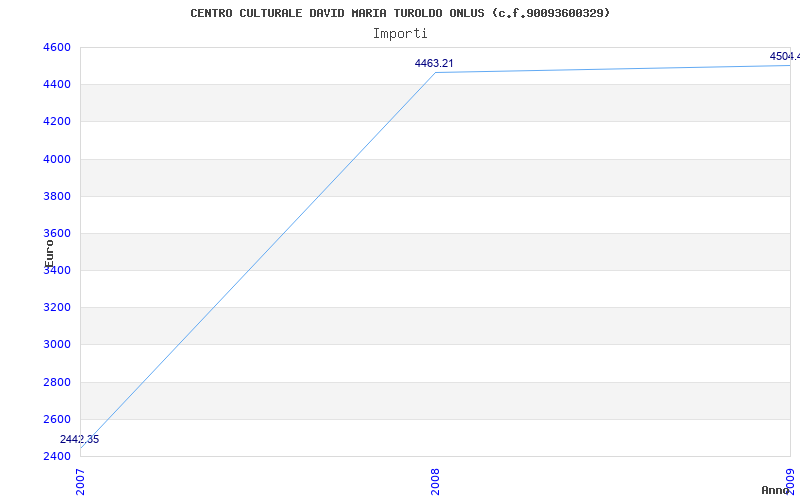
Task: Click the 3800 y-axis tick label
Action: 57,196
